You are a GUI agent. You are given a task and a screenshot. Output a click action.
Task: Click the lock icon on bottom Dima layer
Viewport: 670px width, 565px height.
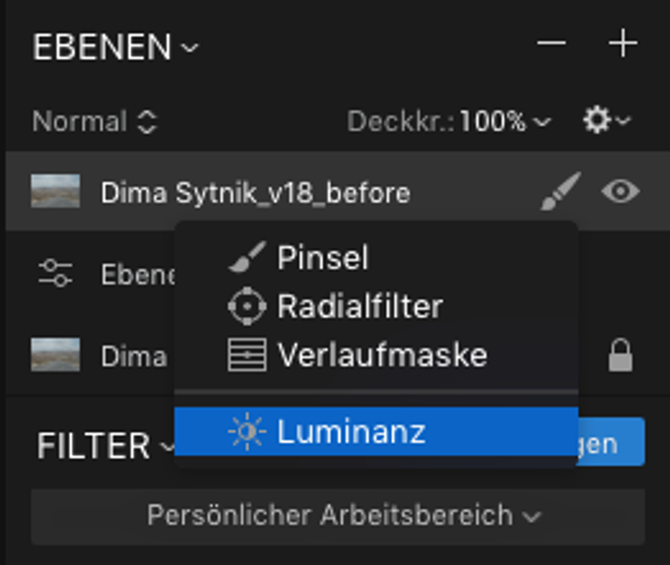(620, 355)
